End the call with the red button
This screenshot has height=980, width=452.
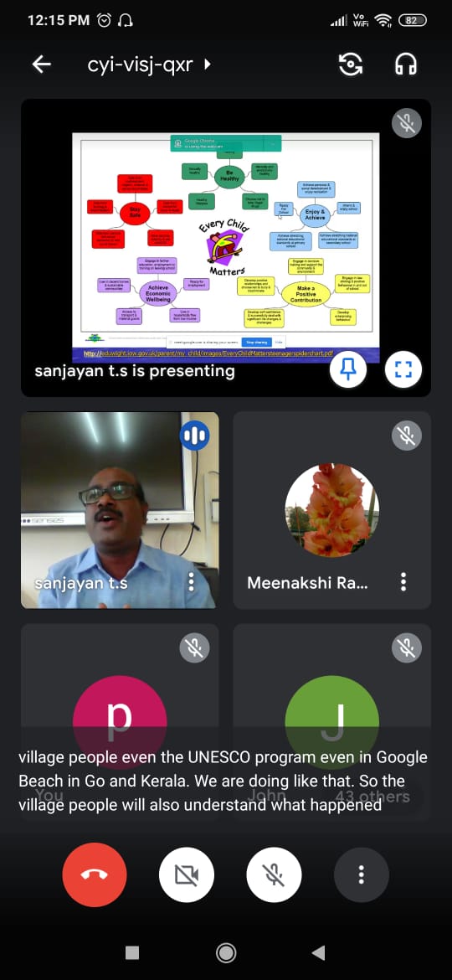pyautogui.click(x=95, y=874)
